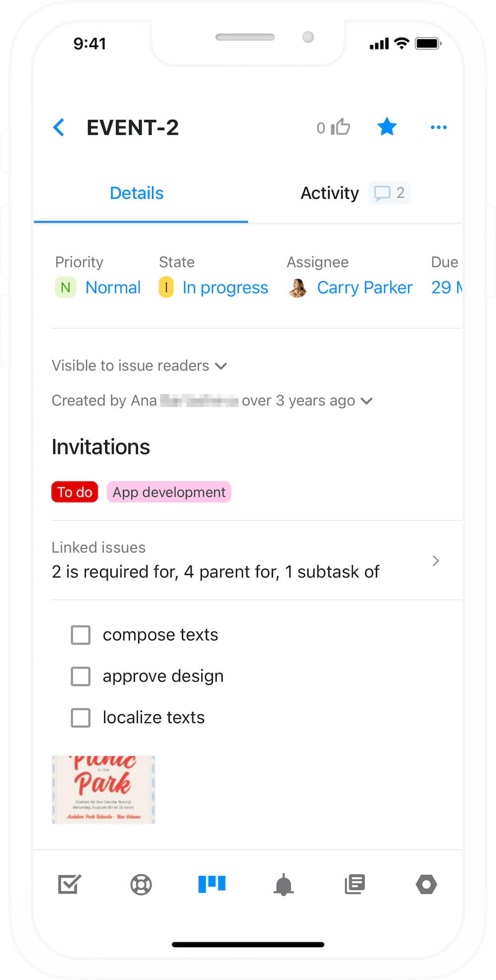Open the Issues list icon
The width and height of the screenshot is (496, 980).
pyautogui.click(x=69, y=884)
